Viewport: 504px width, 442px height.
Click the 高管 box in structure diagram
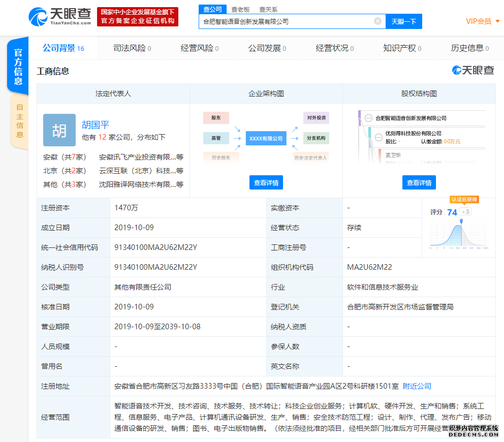[x=216, y=138]
